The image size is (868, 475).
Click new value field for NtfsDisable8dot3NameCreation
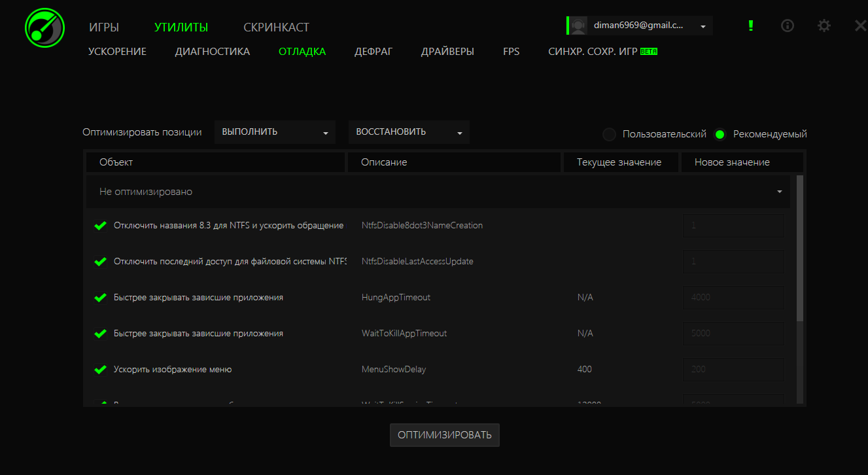[733, 226]
